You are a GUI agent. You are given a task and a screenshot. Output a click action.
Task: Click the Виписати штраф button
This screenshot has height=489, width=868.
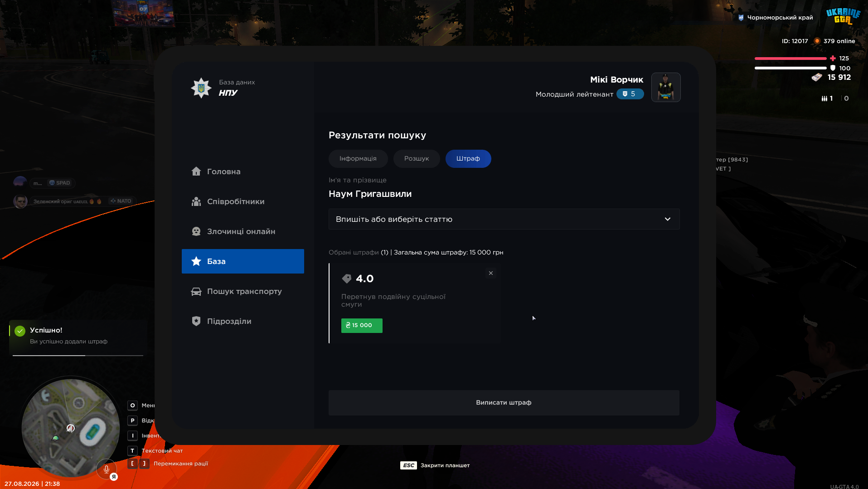click(x=504, y=403)
